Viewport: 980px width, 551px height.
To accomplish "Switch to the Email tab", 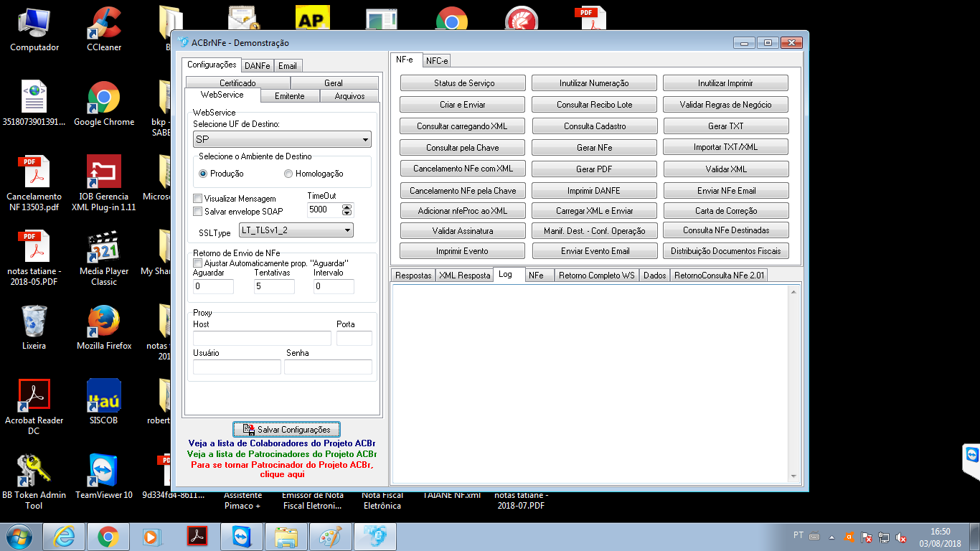I will 288,65.
